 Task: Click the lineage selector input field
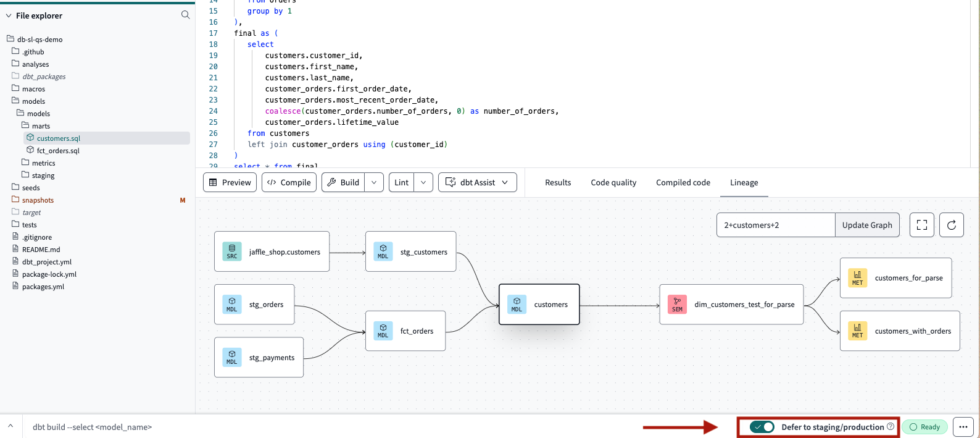pyautogui.click(x=775, y=225)
